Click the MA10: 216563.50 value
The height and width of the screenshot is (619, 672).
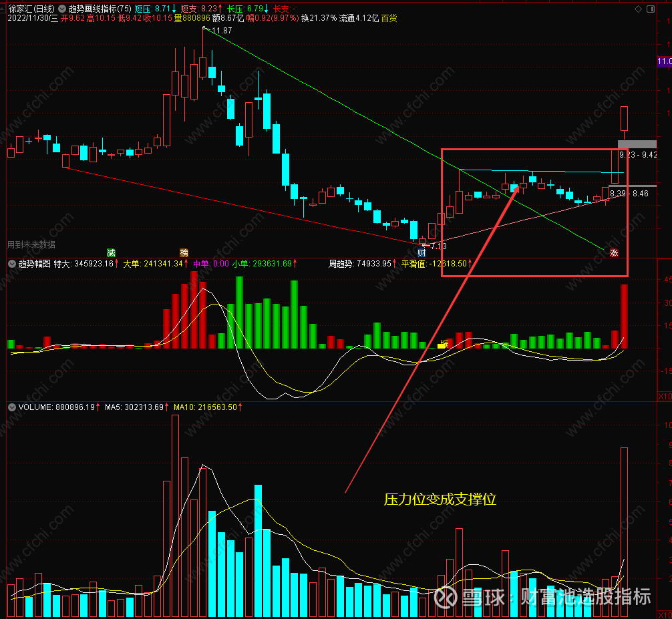point(208,407)
